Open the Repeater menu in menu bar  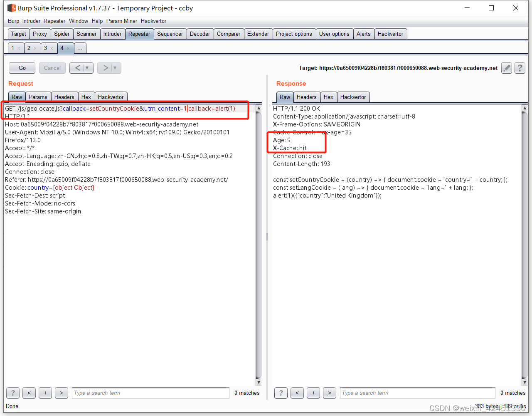click(x=54, y=21)
